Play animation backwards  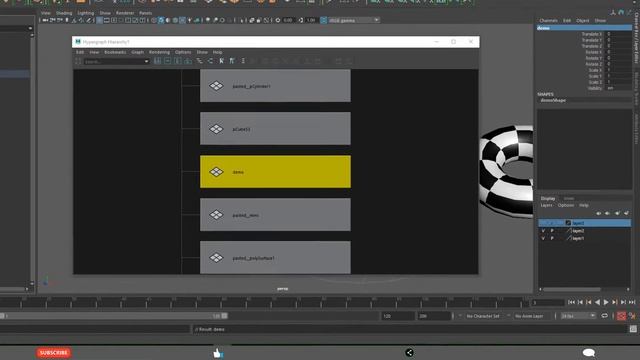click(x=598, y=302)
